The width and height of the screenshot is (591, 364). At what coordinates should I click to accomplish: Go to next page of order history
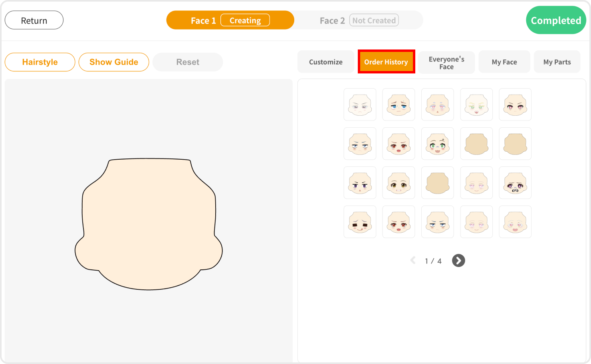tap(458, 261)
